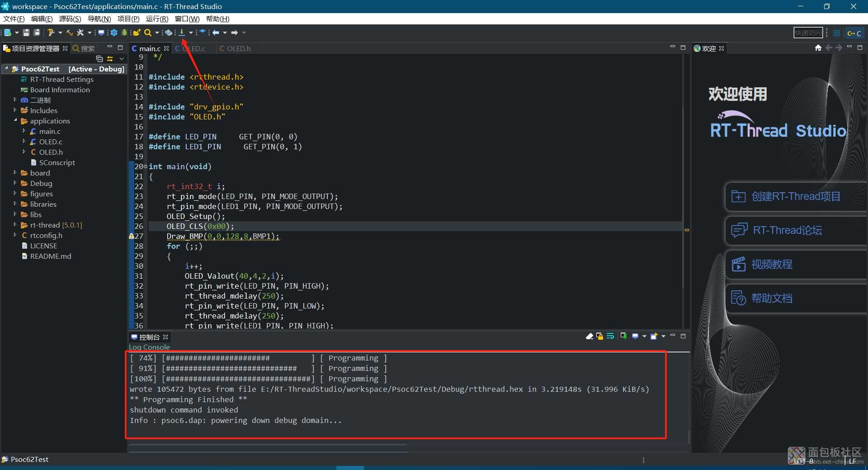
Task: Click the 创建RT-Thread项目 button
Action: click(796, 196)
